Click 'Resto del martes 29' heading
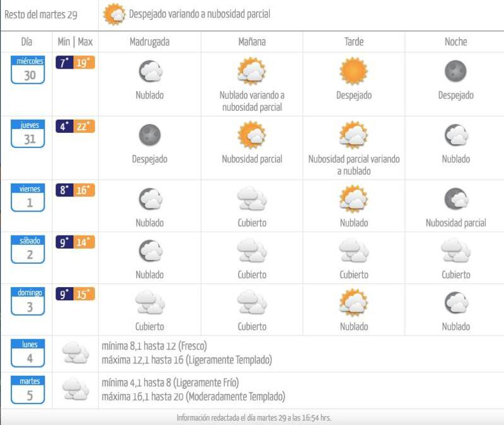Image resolution: width=504 pixels, height=425 pixels. [x=41, y=14]
